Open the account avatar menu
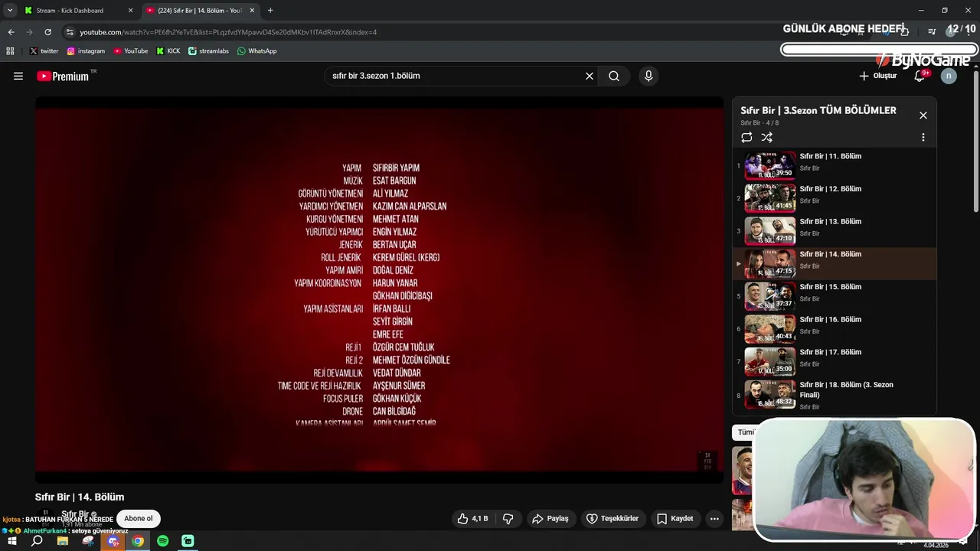Screen dimensions: 980x551 pyautogui.click(x=949, y=76)
